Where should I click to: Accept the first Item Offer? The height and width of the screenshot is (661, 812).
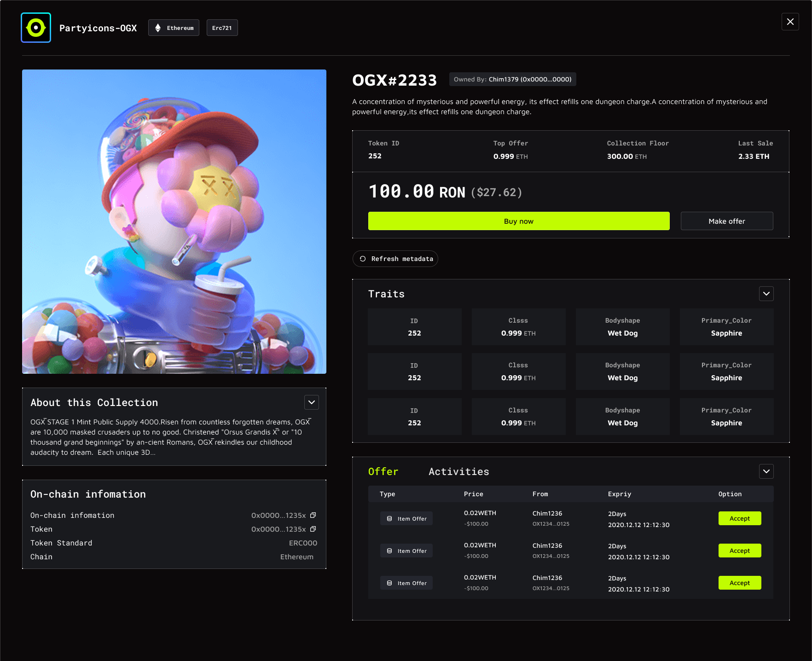[740, 518]
